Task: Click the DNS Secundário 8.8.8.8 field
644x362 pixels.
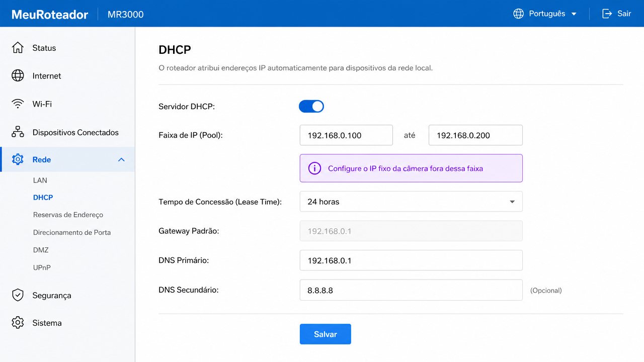Action: [x=411, y=290]
